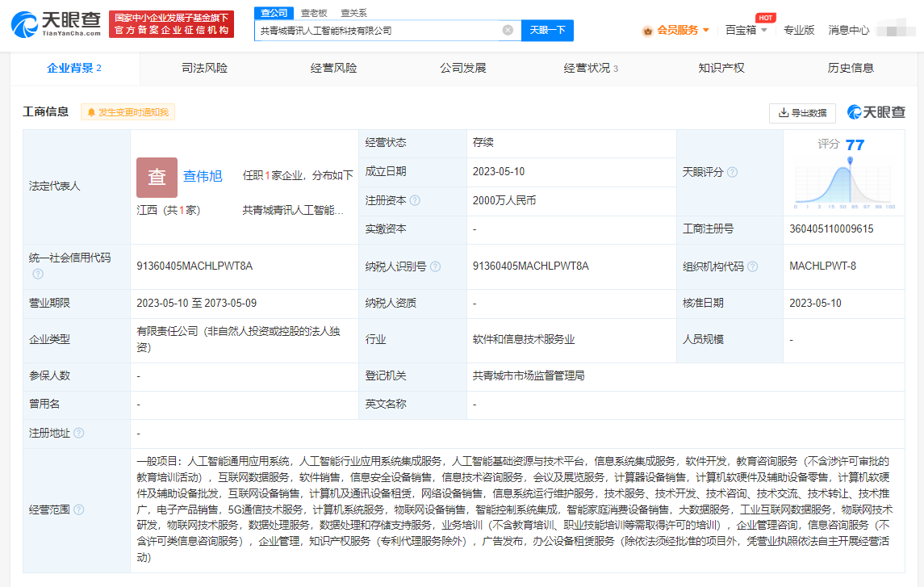Click the red 国家中小企业发展子基金旗下 banner
Screen dimensions: 924x587
171,24
